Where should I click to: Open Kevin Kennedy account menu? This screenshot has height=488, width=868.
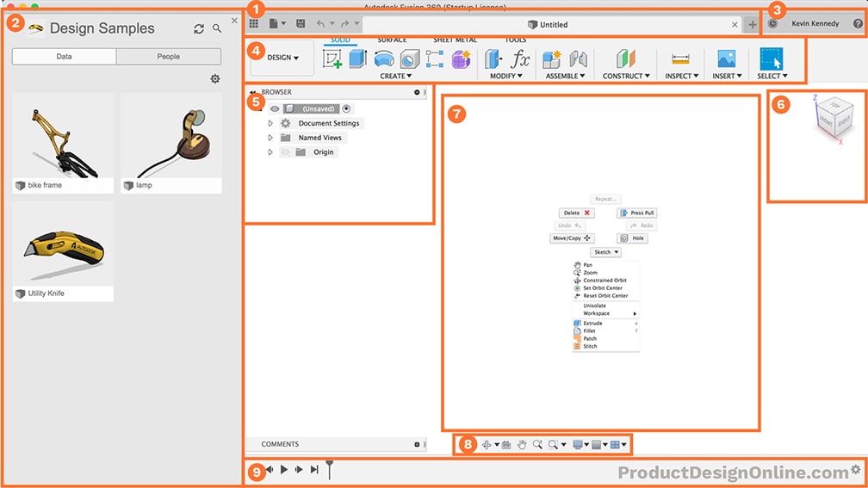coord(815,23)
